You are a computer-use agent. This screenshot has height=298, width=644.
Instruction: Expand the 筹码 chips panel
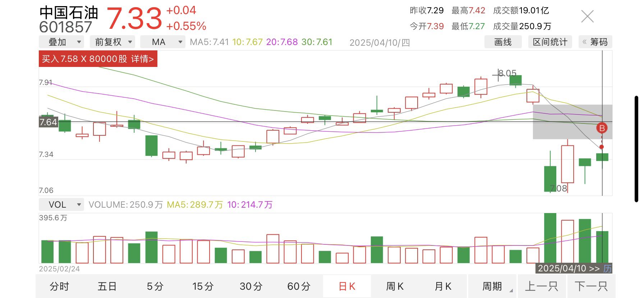pos(595,42)
